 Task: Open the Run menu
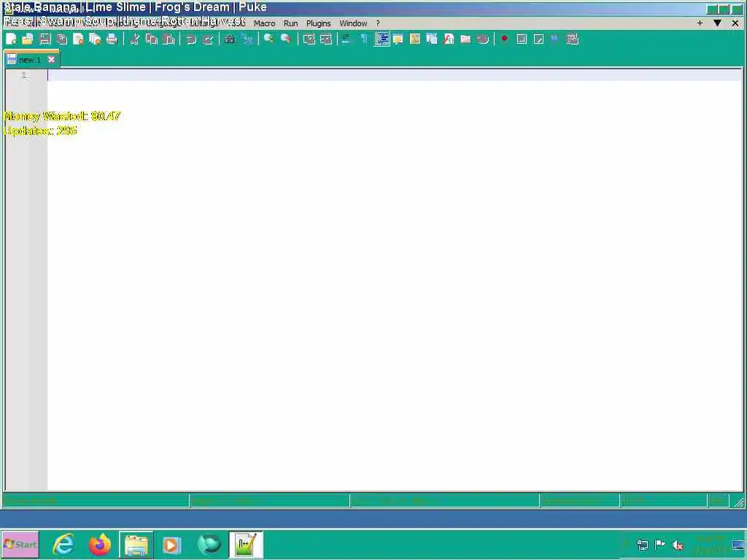pyautogui.click(x=290, y=23)
